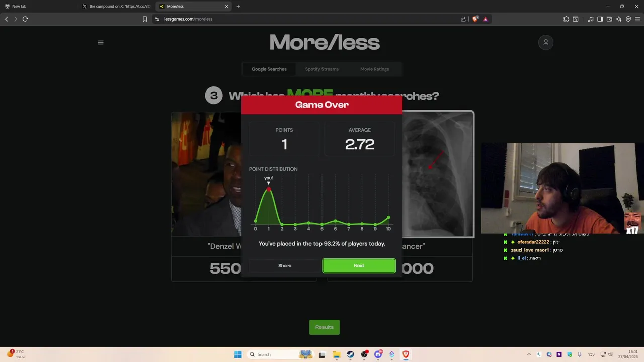
Task: Reload the current page
Action: tap(25, 19)
